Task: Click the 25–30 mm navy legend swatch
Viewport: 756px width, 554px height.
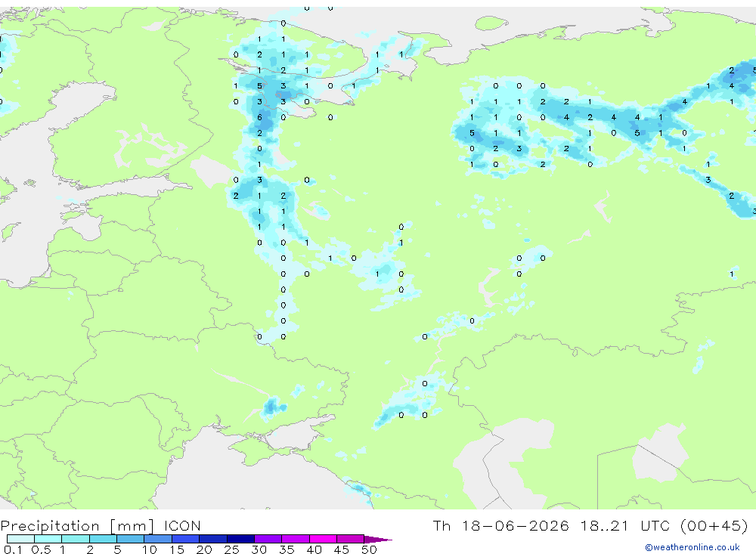Action: (x=240, y=539)
